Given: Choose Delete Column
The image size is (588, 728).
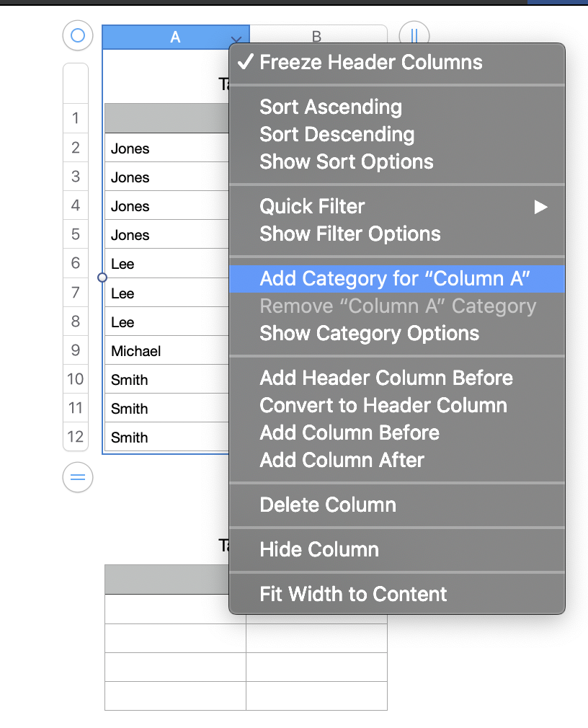Looking at the screenshot, I should click(328, 505).
